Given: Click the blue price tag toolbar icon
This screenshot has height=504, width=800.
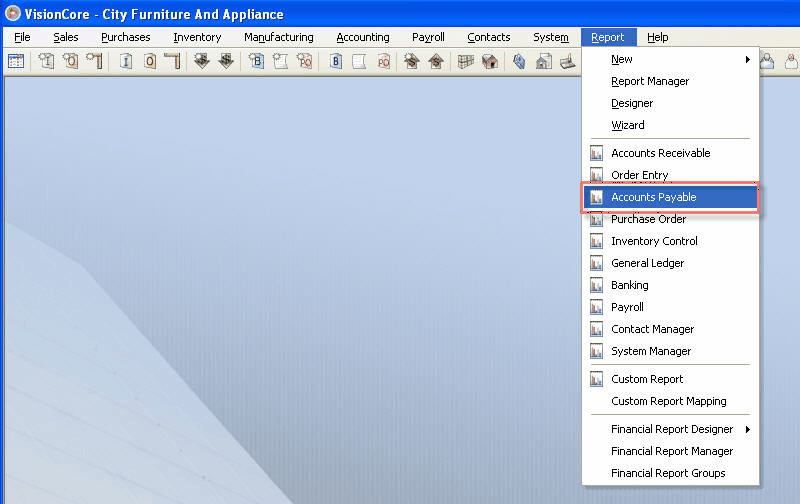Looking at the screenshot, I should pos(519,61).
